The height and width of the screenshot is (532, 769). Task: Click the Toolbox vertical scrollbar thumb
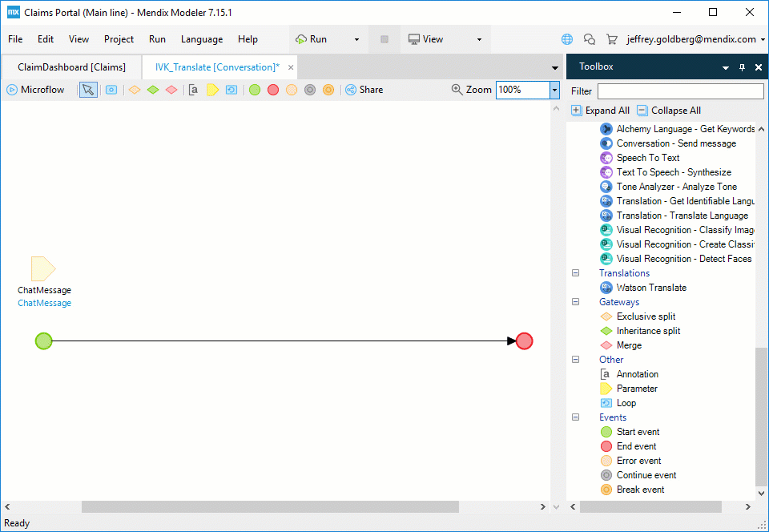(x=761, y=416)
